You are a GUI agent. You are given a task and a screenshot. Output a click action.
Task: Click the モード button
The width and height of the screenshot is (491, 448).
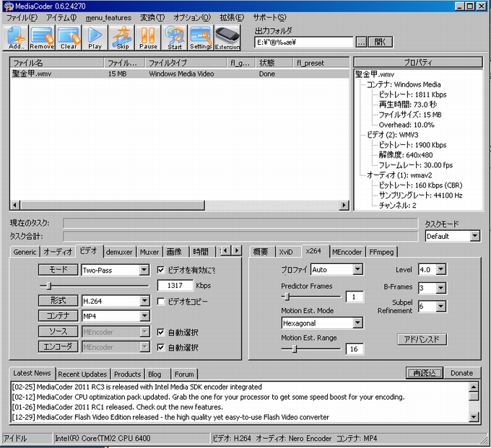(x=58, y=270)
